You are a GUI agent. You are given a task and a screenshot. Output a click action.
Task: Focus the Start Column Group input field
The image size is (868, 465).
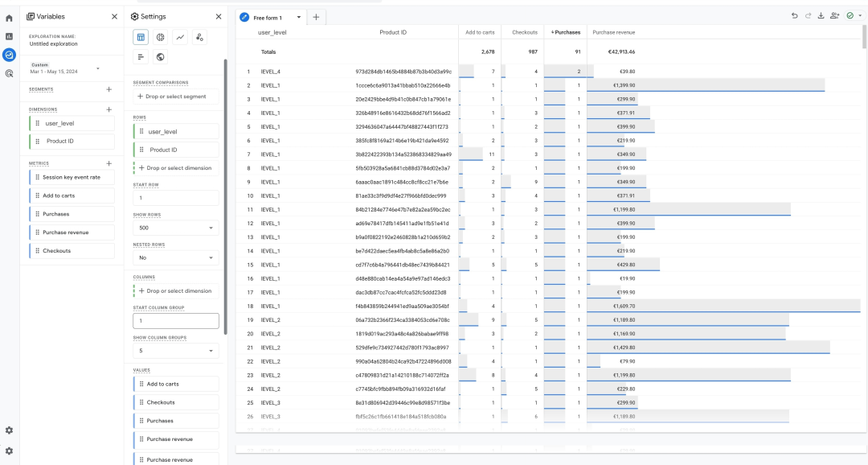coord(175,321)
